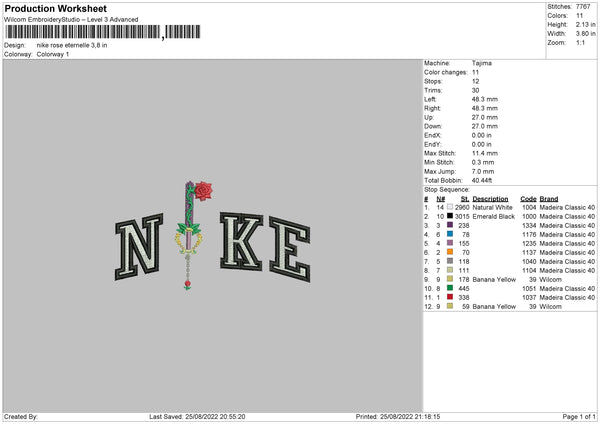The width and height of the screenshot is (600, 424).
Task: Click the 'Left:' measurement label
Action: [x=430, y=99]
